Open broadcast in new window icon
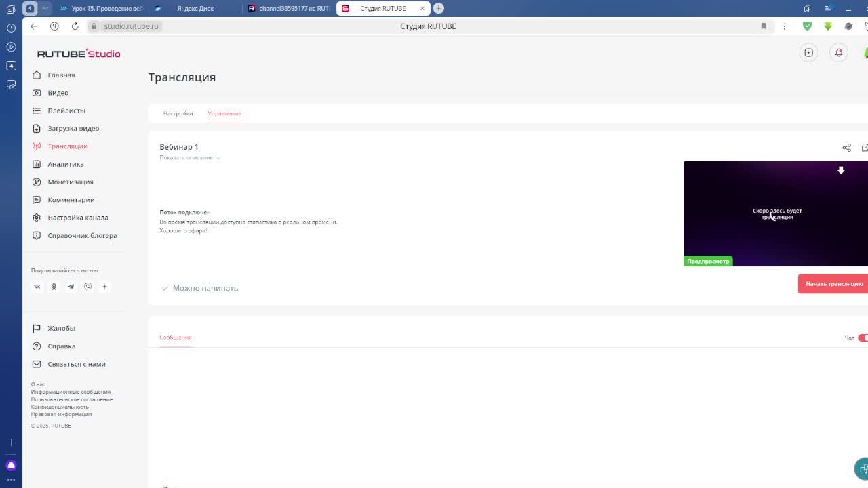 pos(865,148)
